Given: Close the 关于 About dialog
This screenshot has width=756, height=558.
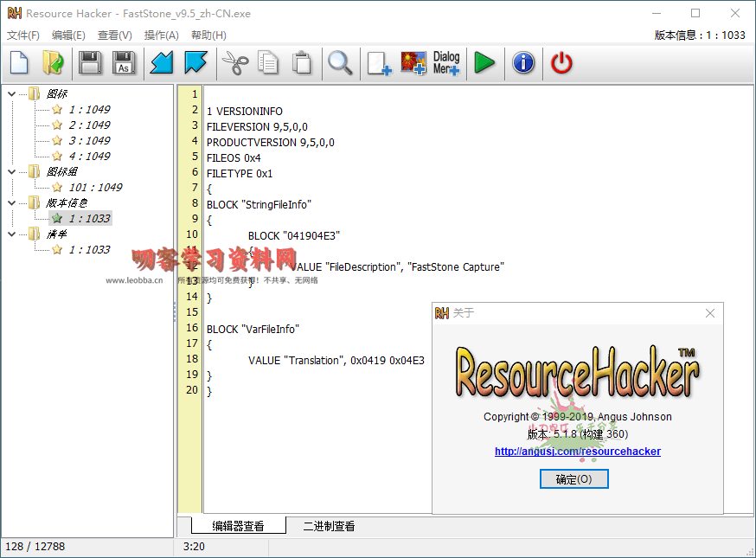Looking at the screenshot, I should click(x=710, y=313).
